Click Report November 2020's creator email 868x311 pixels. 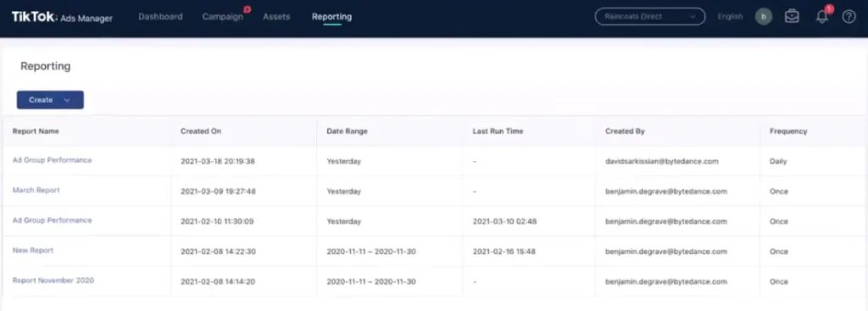pos(666,281)
